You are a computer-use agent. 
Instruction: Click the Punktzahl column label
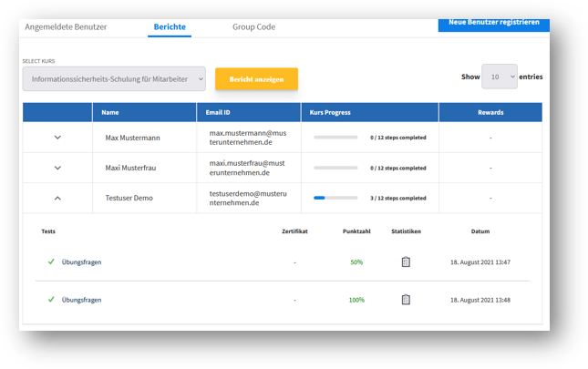[x=356, y=231]
